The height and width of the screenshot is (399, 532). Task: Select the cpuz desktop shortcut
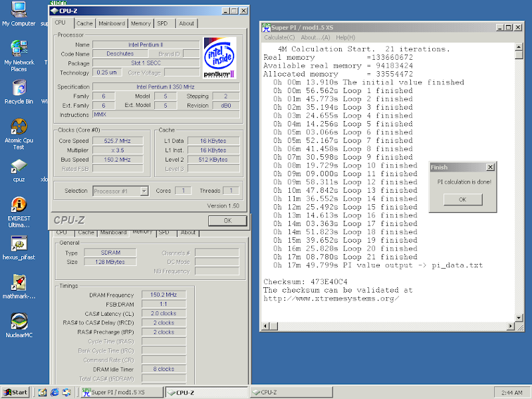pos(19,170)
